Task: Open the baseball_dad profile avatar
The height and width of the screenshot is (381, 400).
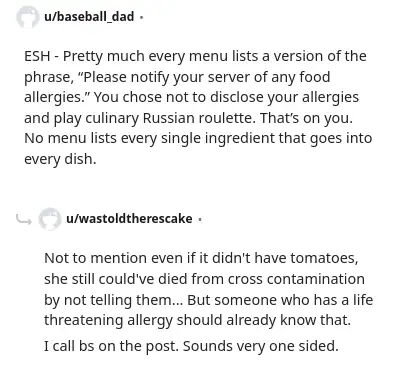Action: coord(27,17)
